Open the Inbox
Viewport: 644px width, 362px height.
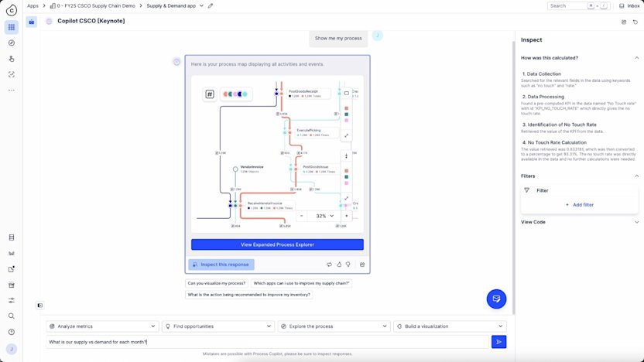click(629, 5)
